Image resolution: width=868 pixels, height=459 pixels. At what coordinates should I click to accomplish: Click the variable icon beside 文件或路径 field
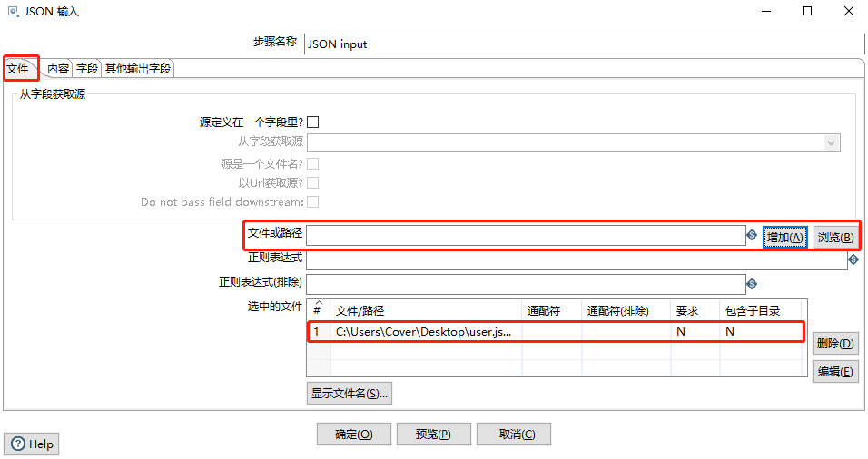click(x=752, y=236)
